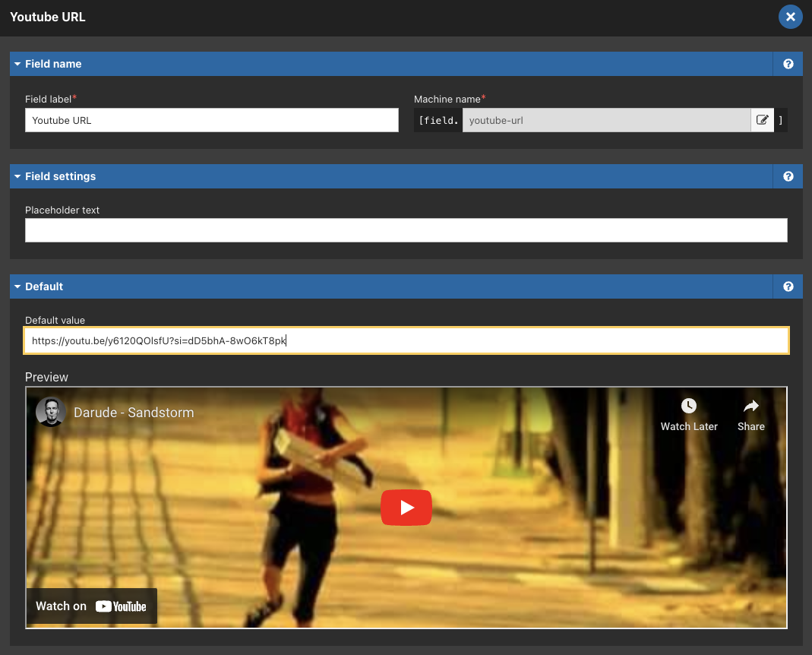Open the Darude - Sandstorm video title

[x=134, y=413]
